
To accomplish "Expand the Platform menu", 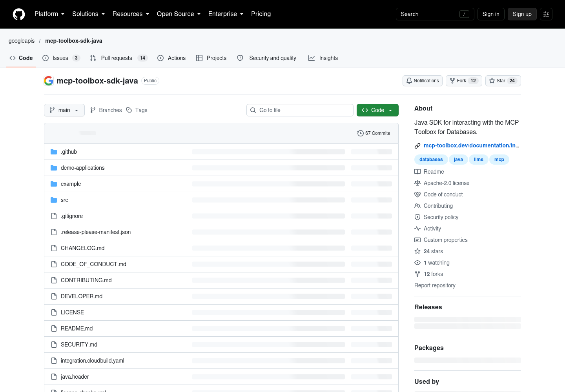I will click(49, 14).
